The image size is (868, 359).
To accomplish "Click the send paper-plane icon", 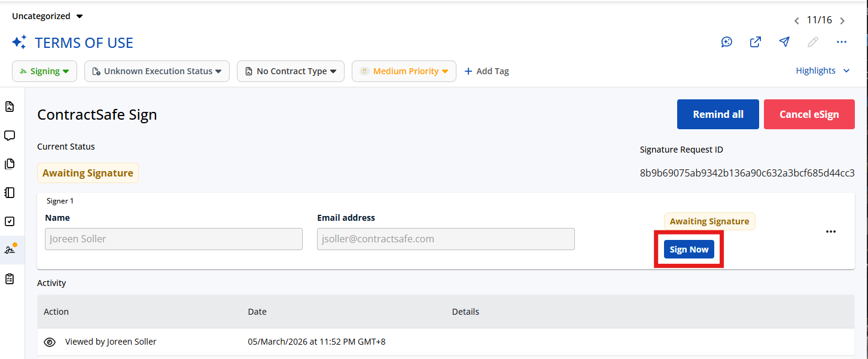I will click(x=784, y=42).
